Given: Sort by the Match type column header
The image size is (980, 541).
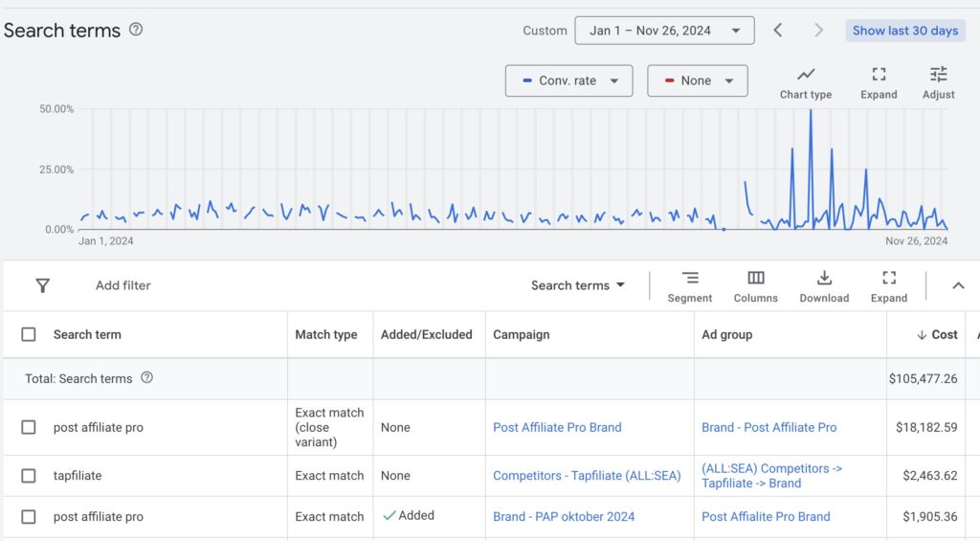Looking at the screenshot, I should 325,334.
